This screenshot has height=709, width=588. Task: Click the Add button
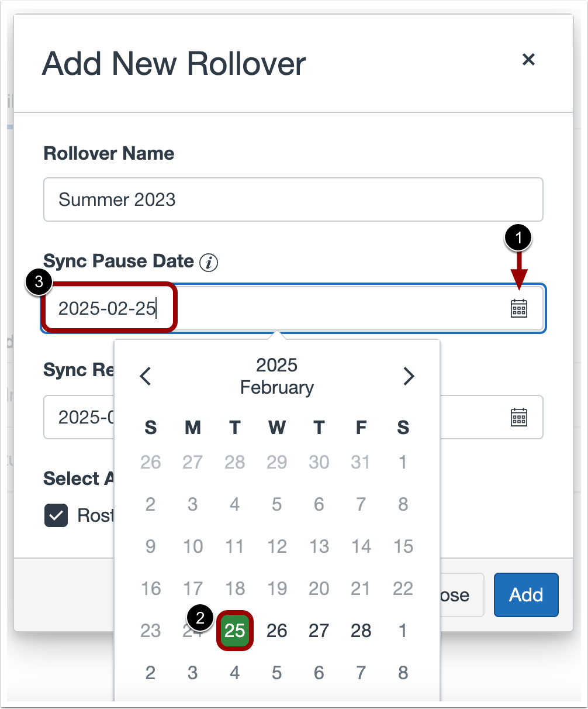click(x=525, y=595)
